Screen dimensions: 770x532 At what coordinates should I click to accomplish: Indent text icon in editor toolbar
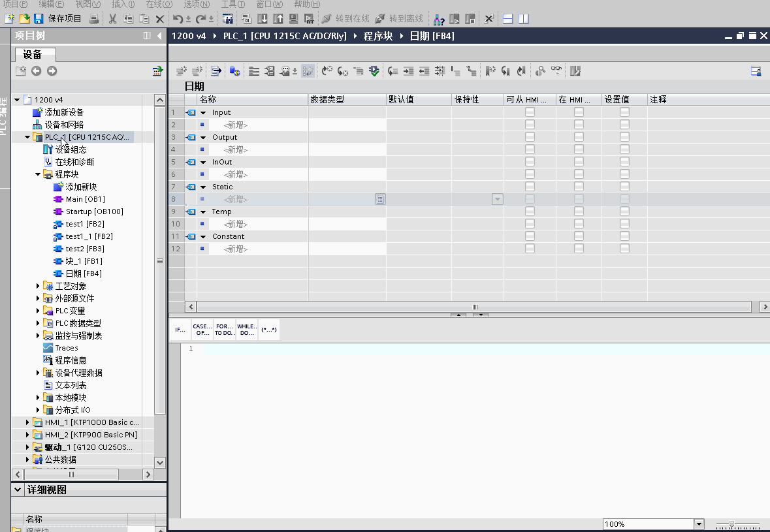409,70
